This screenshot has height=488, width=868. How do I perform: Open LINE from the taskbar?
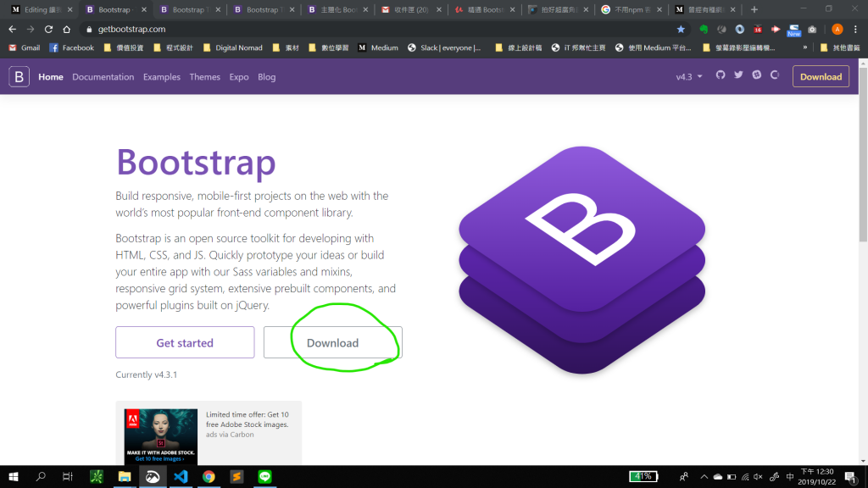[264, 476]
